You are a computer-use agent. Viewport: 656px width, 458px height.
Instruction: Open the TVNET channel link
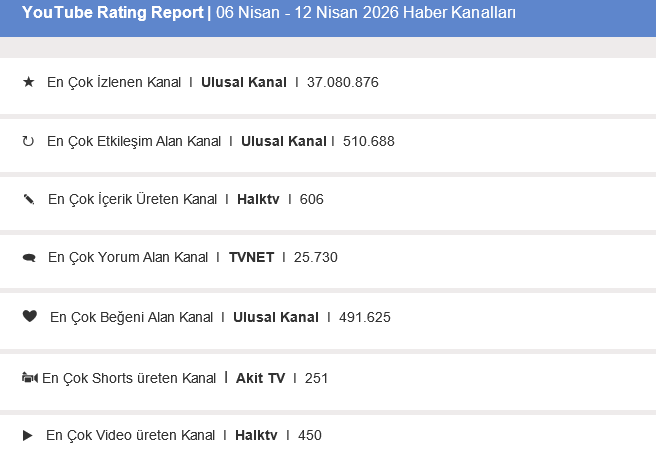pos(251,257)
